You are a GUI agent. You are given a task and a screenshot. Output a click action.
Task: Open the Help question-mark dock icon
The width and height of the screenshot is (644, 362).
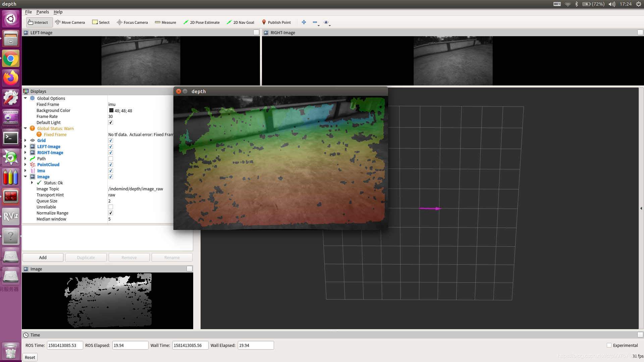point(11,236)
